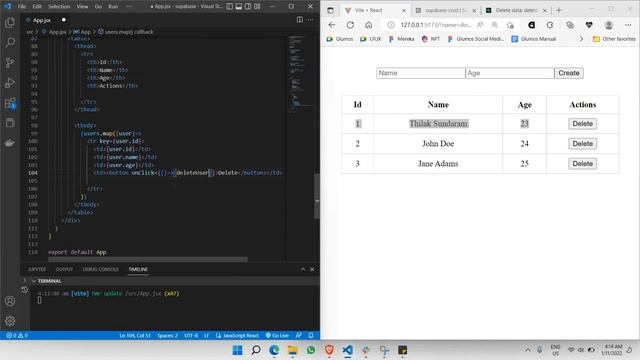Viewport: 640px width, 360px height.
Task: Open browser Settings and more ellipsis
Action: coord(628,25)
